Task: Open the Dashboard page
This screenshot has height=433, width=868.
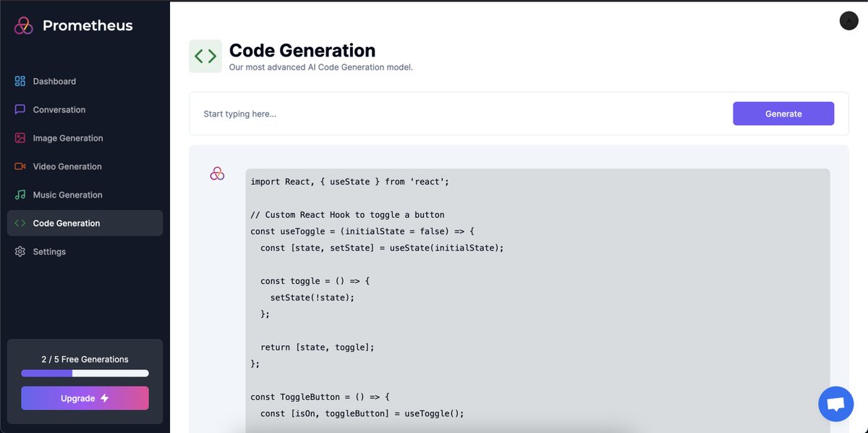Action: tap(85, 81)
